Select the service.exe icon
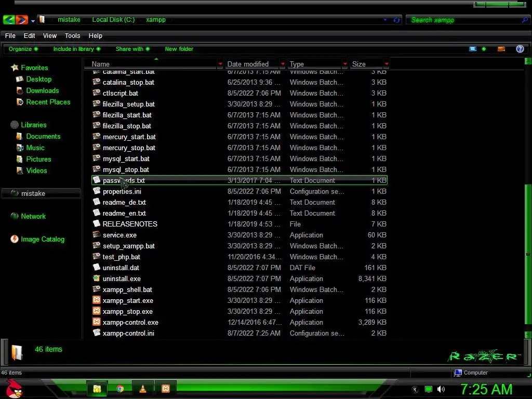Viewport: 532px width, 399px height. (x=97, y=234)
